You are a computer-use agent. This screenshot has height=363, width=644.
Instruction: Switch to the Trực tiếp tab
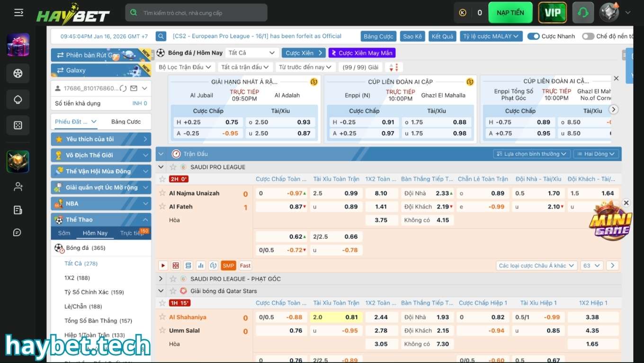(132, 233)
